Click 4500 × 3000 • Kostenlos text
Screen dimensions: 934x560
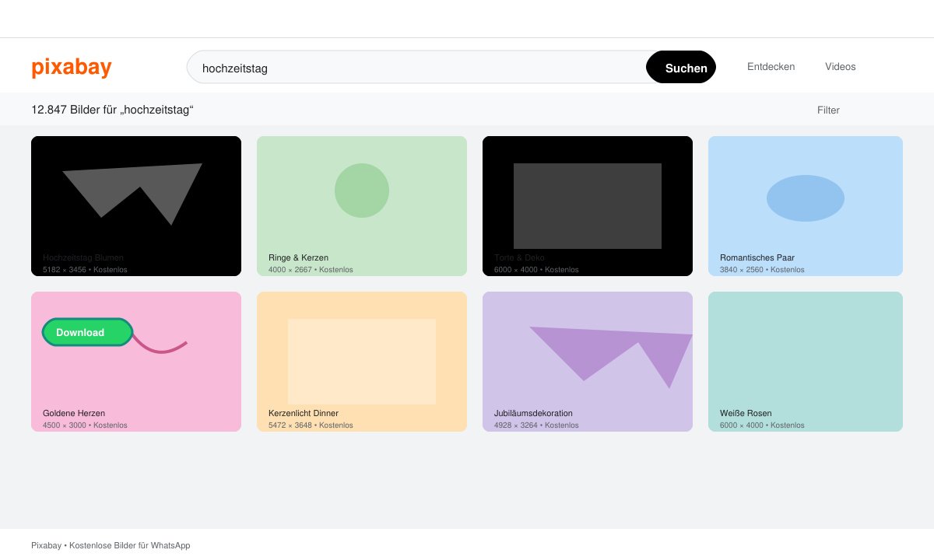(85, 425)
